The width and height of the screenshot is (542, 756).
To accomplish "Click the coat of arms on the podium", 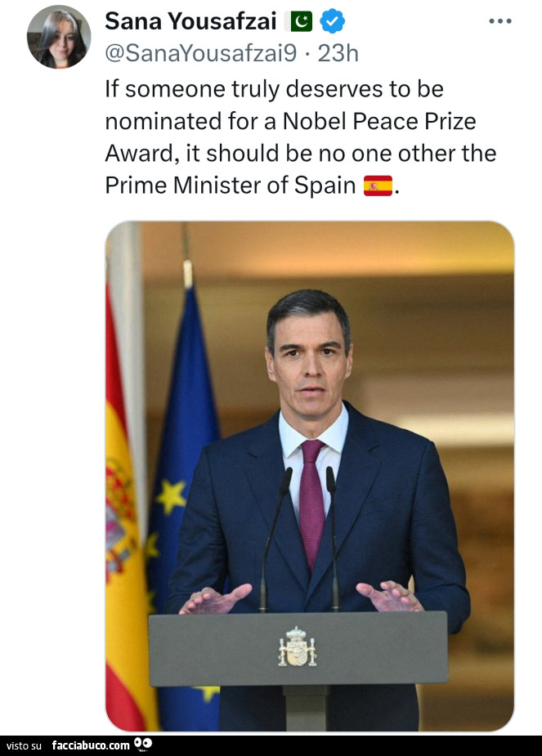I will pos(297,646).
